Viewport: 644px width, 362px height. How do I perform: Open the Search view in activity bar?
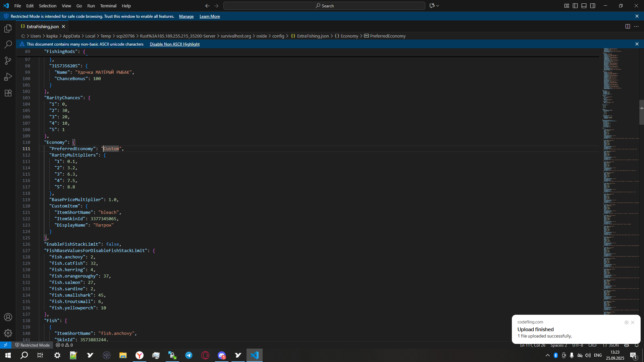point(8,45)
